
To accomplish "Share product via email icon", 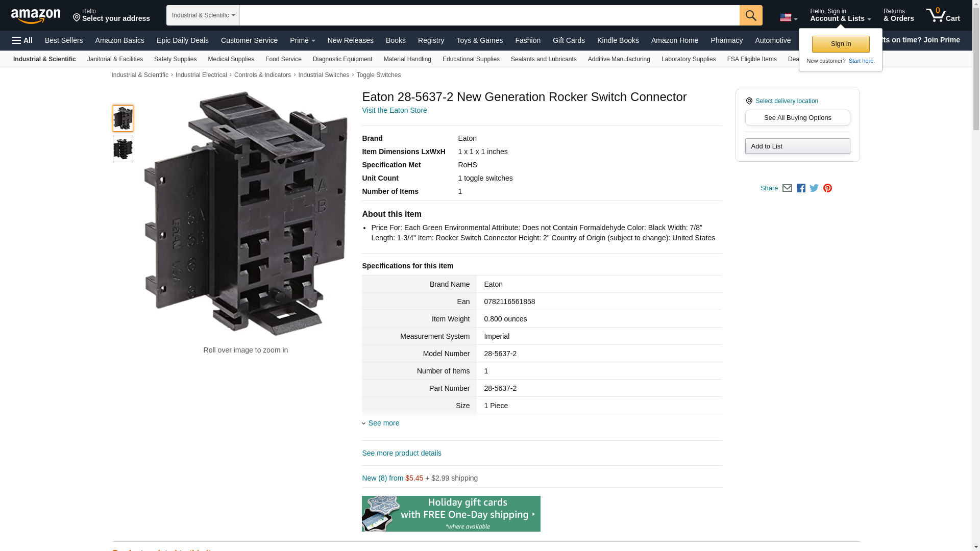I will [787, 188].
